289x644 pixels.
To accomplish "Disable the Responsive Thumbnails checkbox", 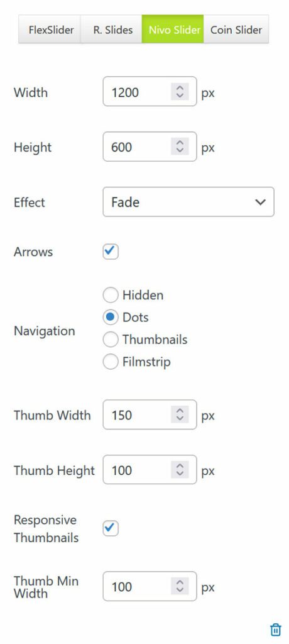I will pos(111,528).
